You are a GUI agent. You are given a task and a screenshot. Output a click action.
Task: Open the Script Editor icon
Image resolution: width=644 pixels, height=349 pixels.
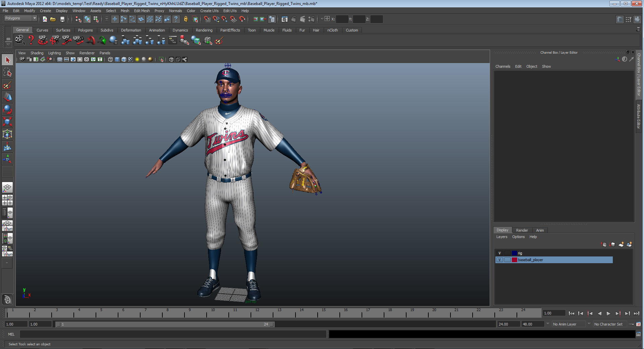coord(638,334)
